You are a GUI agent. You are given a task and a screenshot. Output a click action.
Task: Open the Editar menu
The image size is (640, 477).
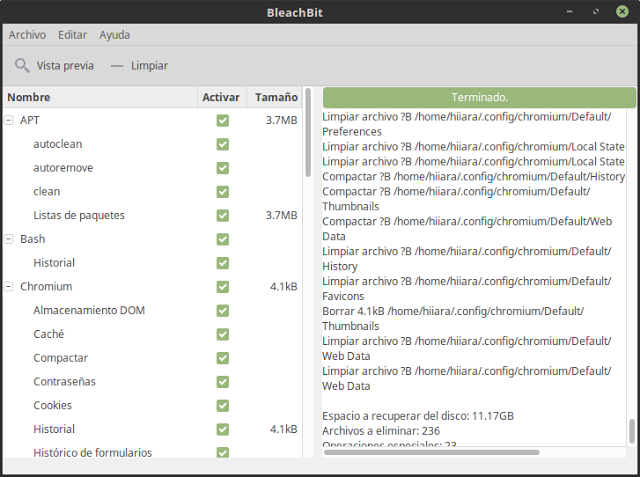[72, 35]
